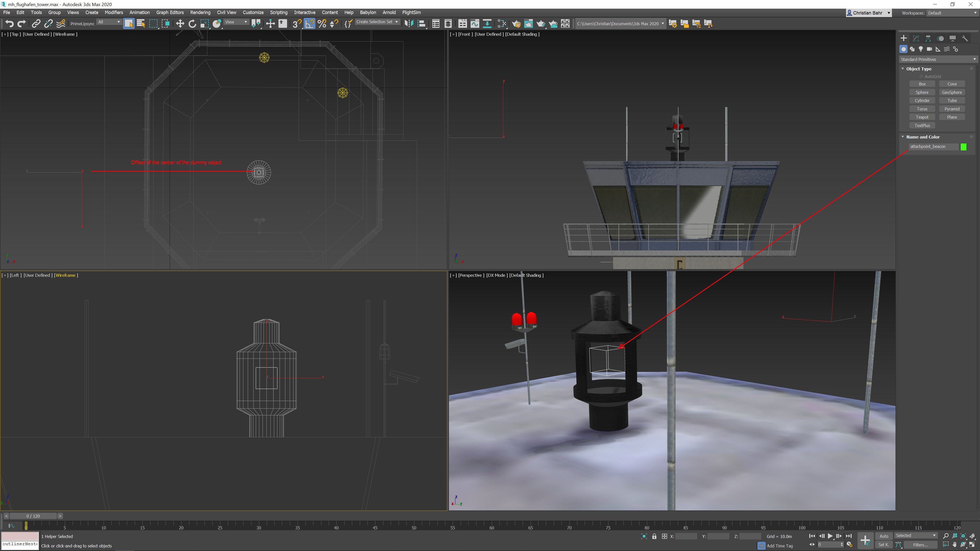Select the Move transform tool
This screenshot has width=980, height=551.
point(180,23)
